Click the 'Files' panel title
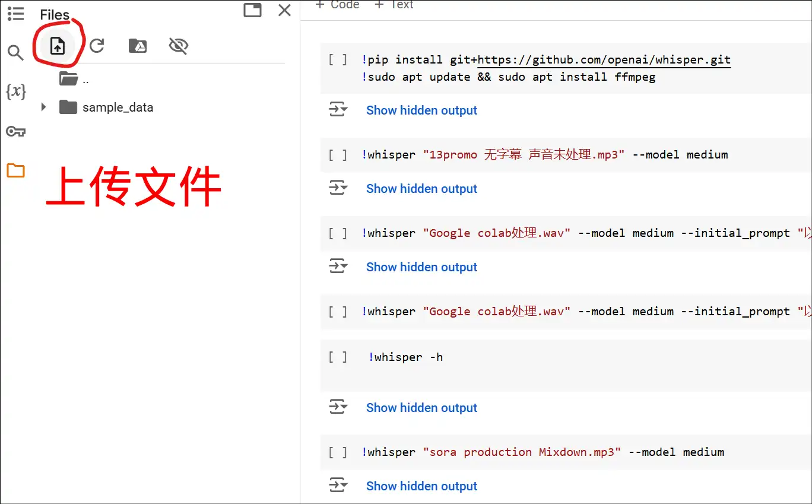The width and height of the screenshot is (812, 504). 55,15
